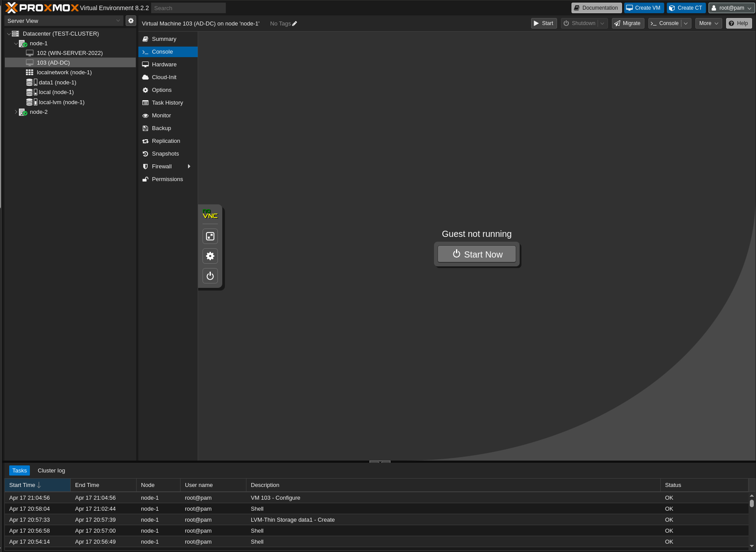The image size is (756, 552).
Task: Open the Snapshots panel for VM 103
Action: (x=166, y=154)
